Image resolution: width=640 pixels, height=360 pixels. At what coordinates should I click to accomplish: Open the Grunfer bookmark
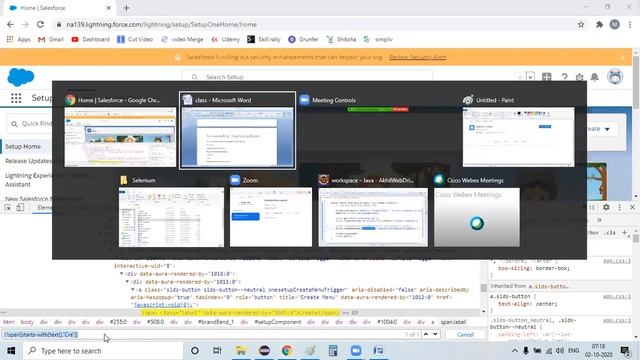[303, 39]
